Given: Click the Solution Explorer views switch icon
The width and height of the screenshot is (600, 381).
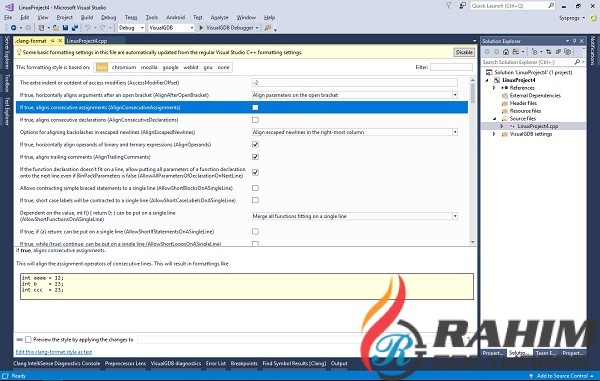Looking at the screenshot, I should (515, 52).
